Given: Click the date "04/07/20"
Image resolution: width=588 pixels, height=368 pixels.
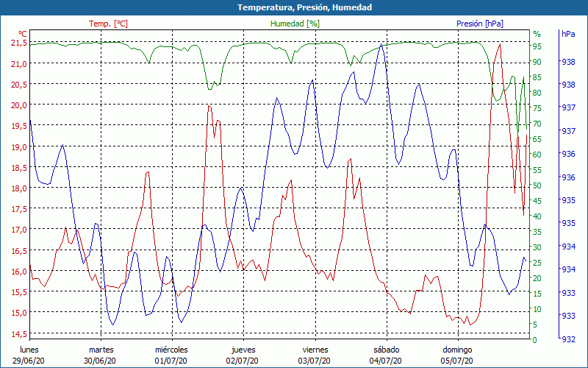Looking at the screenshot, I should (385, 361).
